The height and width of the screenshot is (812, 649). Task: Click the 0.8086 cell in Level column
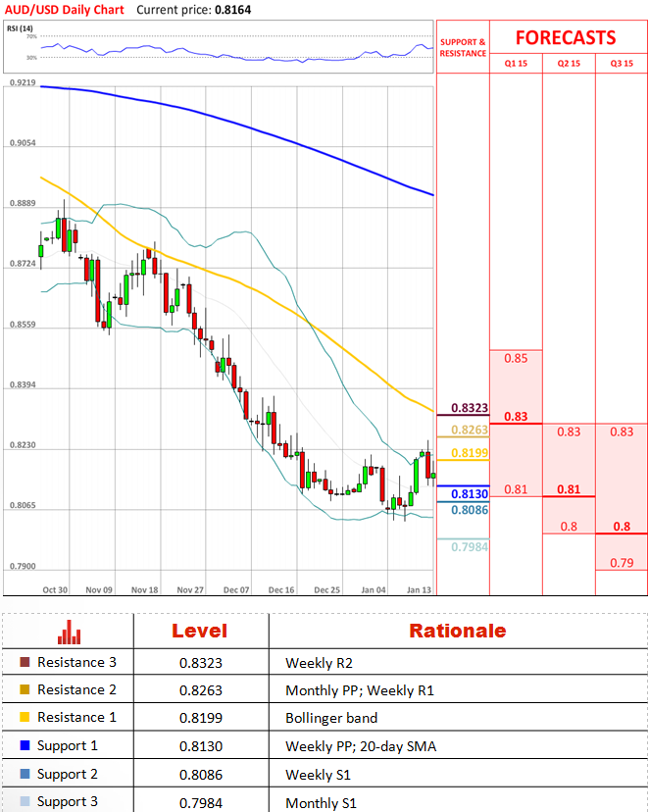click(x=201, y=776)
